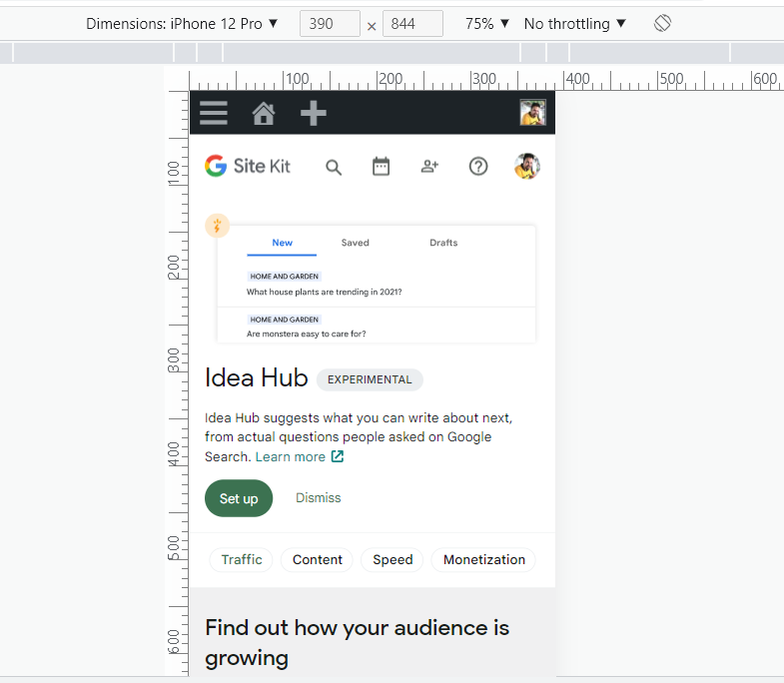Jump to the Content section
This screenshot has height=683, width=784.
(318, 559)
